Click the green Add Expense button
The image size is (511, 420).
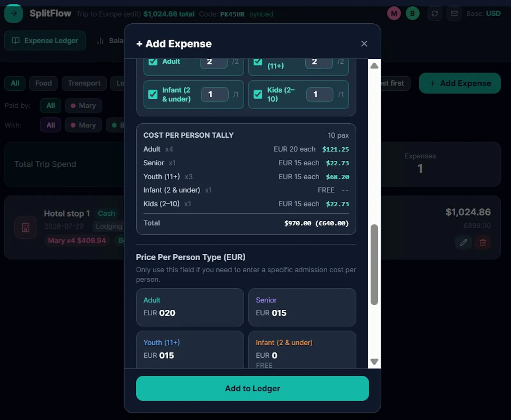click(x=460, y=83)
